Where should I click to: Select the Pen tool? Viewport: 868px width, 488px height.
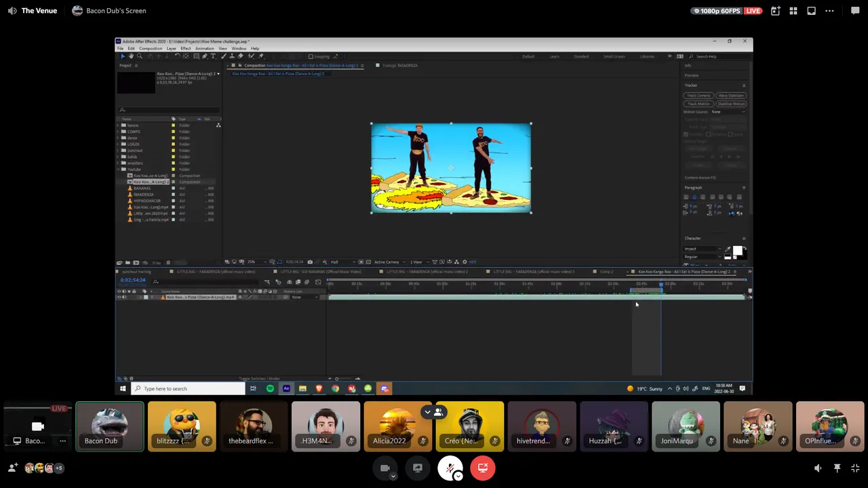click(x=204, y=56)
